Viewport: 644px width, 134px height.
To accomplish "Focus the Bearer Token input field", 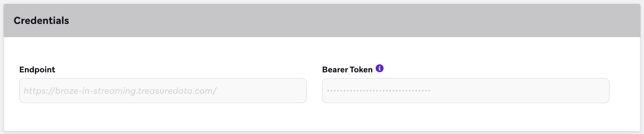I will tap(466, 91).
